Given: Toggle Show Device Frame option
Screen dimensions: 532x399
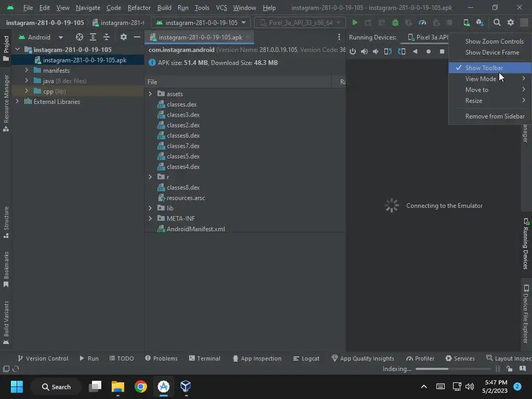Looking at the screenshot, I should [x=490, y=52].
